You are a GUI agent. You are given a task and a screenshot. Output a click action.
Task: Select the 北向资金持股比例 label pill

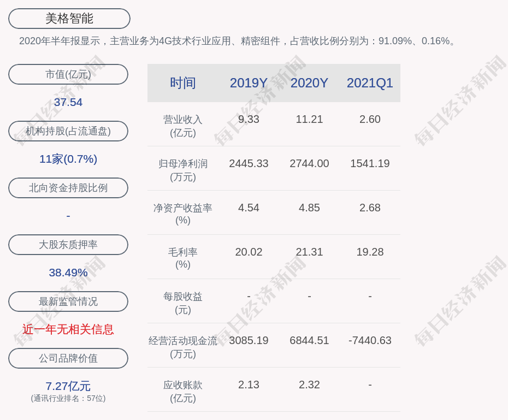[68, 188]
